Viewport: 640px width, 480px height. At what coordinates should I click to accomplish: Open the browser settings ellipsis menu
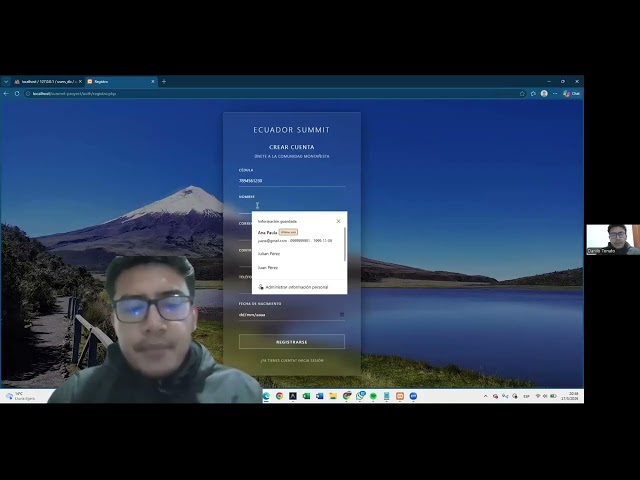(x=555, y=93)
